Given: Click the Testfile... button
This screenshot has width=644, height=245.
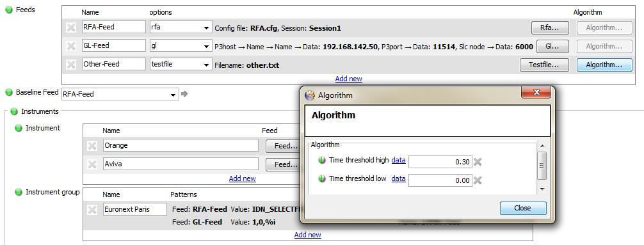Looking at the screenshot, I should click(544, 65).
